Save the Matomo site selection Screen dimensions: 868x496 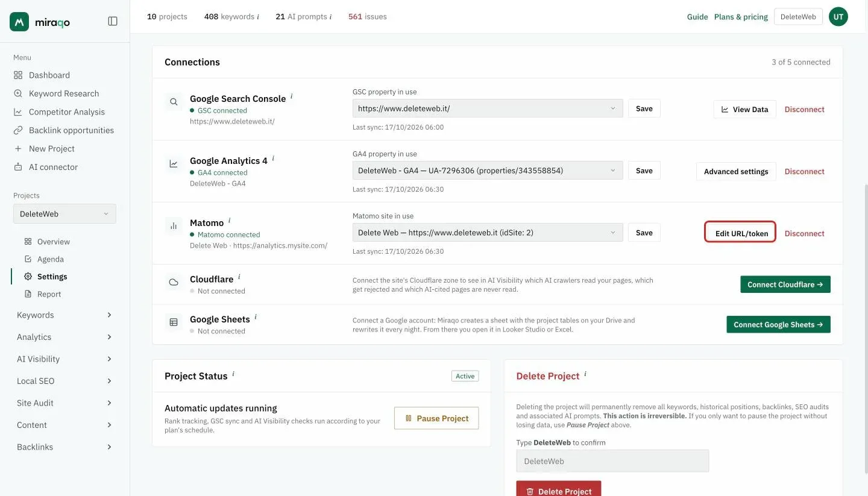644,233
